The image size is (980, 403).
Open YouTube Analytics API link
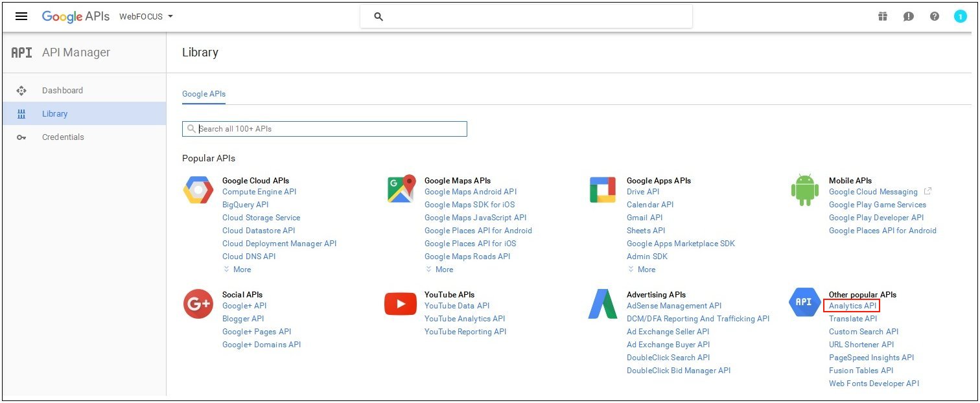465,319
